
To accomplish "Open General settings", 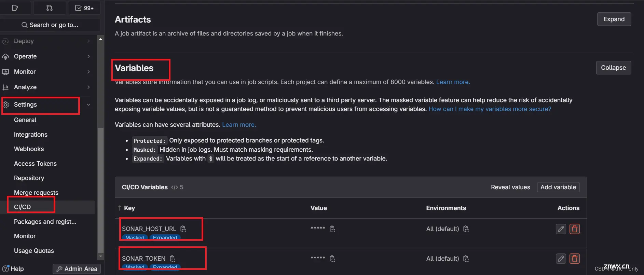I will click(25, 120).
